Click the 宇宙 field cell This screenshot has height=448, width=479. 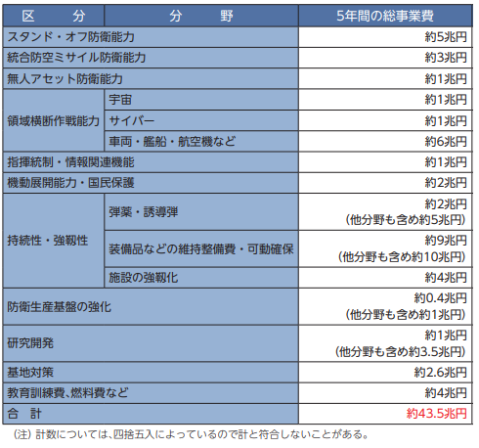pos(201,100)
